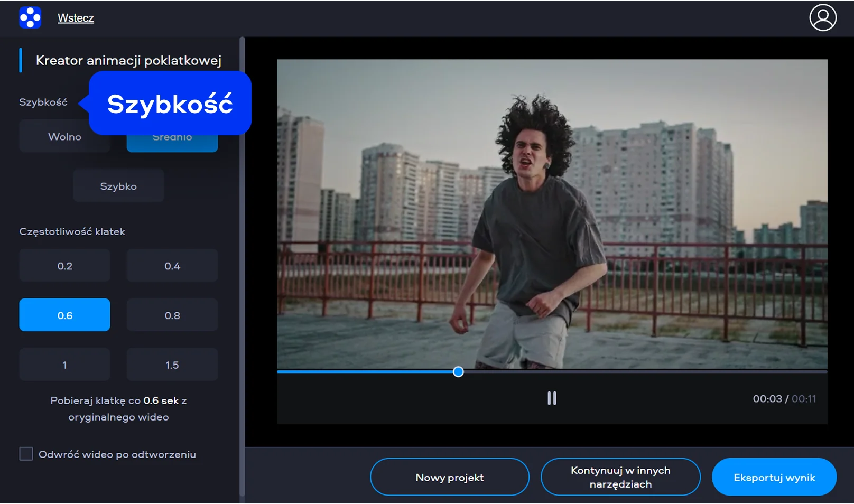Choose frame rate of 1 second
854x504 pixels.
64,365
